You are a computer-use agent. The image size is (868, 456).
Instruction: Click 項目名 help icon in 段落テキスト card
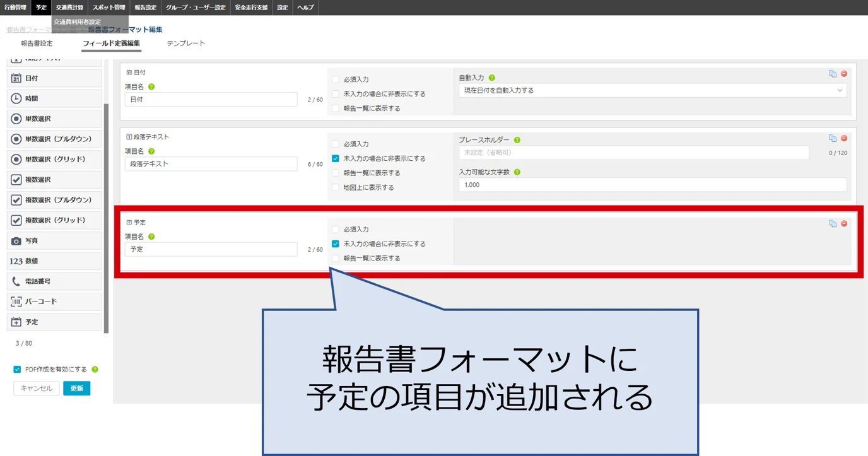(x=151, y=151)
